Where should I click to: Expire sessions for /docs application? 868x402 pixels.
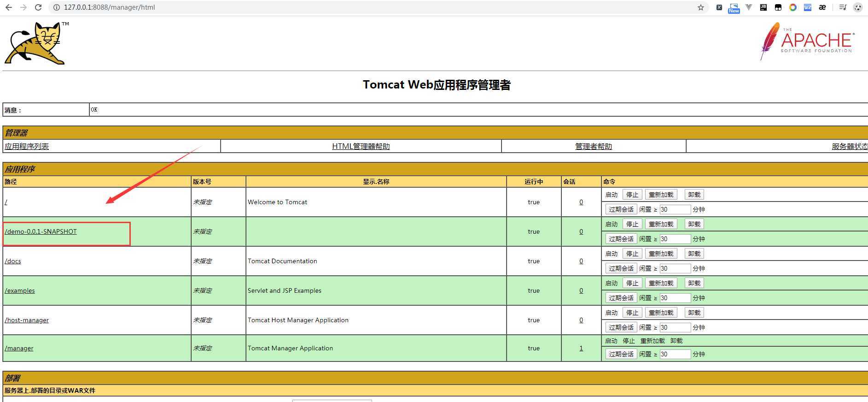point(621,268)
